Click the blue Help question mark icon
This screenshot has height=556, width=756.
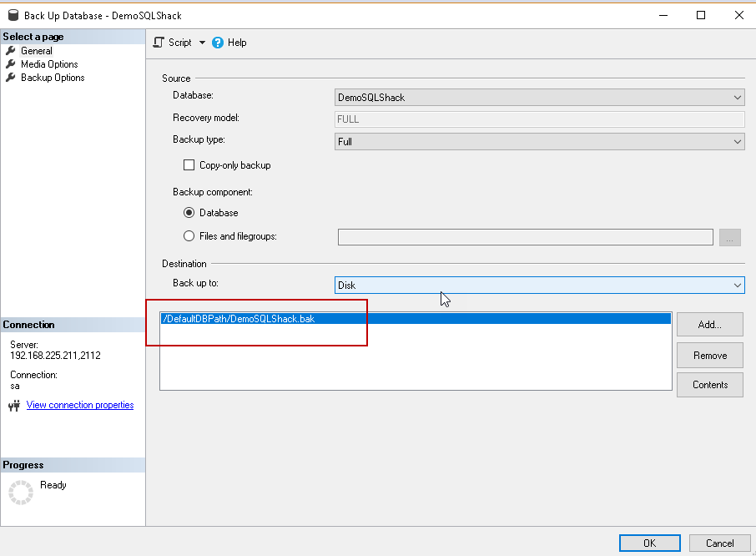click(218, 43)
